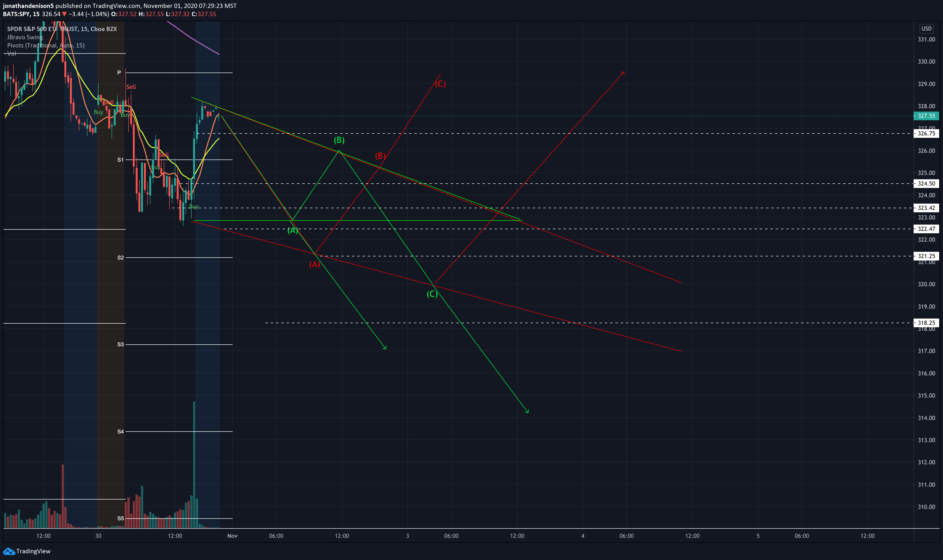Click the 315.00 price axis label
The height and width of the screenshot is (560, 943).
click(926, 395)
